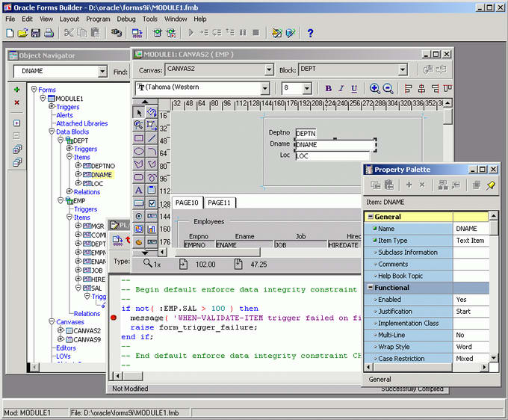The width and height of the screenshot is (508, 420).
Task: Select the Alerts node in navigator
Action: pos(64,115)
